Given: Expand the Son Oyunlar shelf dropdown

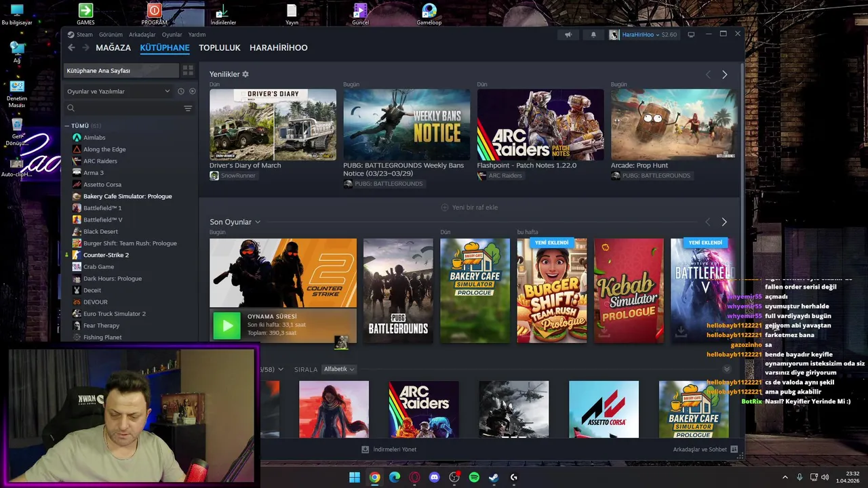Looking at the screenshot, I should click(x=258, y=222).
